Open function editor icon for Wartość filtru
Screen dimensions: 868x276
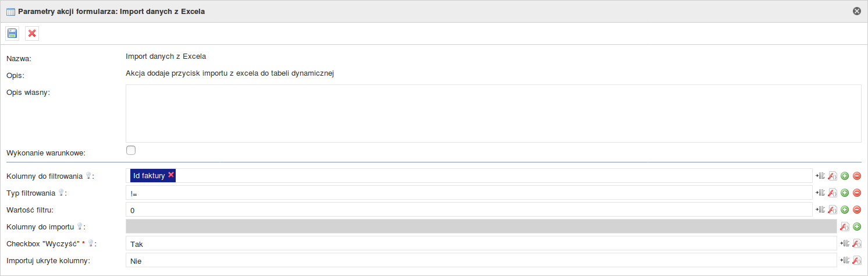click(833, 210)
